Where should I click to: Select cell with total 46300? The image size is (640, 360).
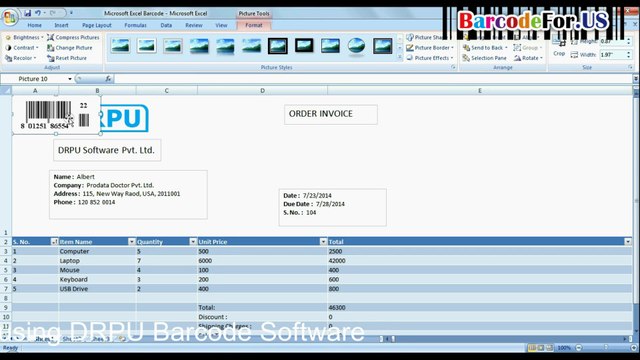pyautogui.click(x=480, y=307)
